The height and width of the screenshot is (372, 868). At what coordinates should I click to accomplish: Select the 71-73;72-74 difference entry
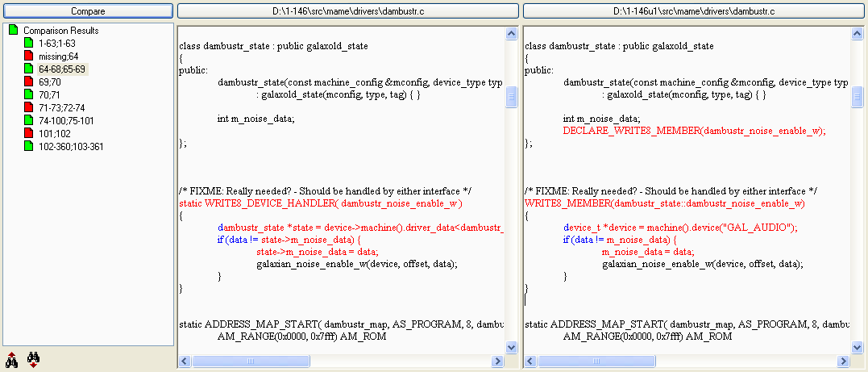(61, 108)
